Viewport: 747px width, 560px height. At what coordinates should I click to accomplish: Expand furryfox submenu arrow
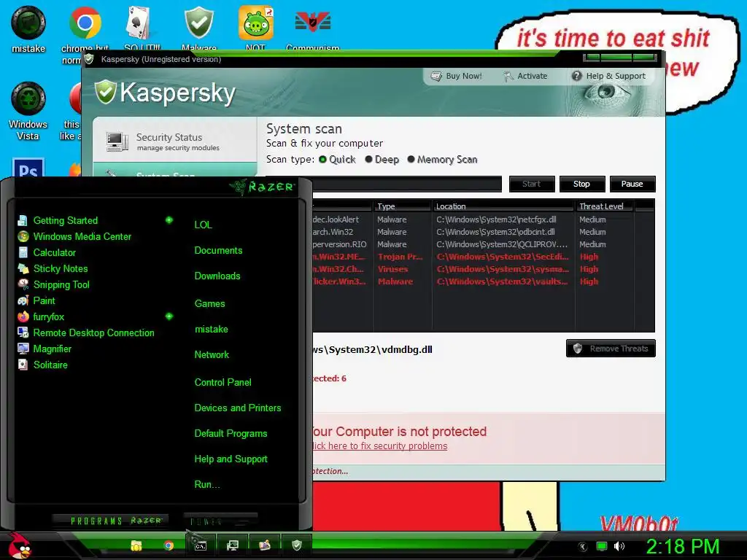(169, 316)
